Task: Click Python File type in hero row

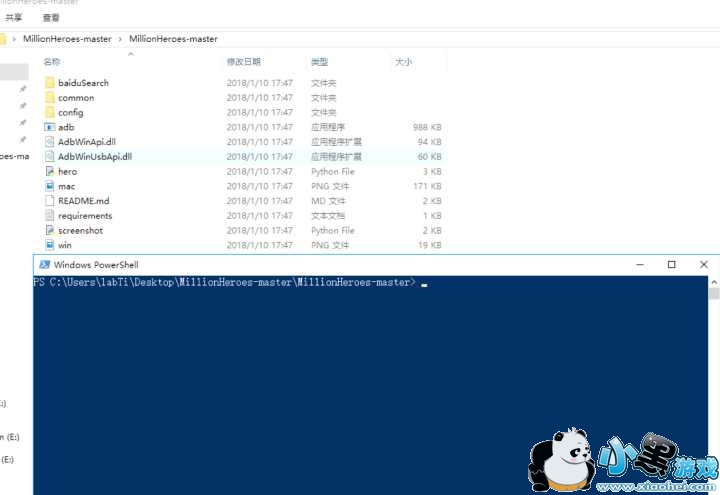Action: pos(333,171)
